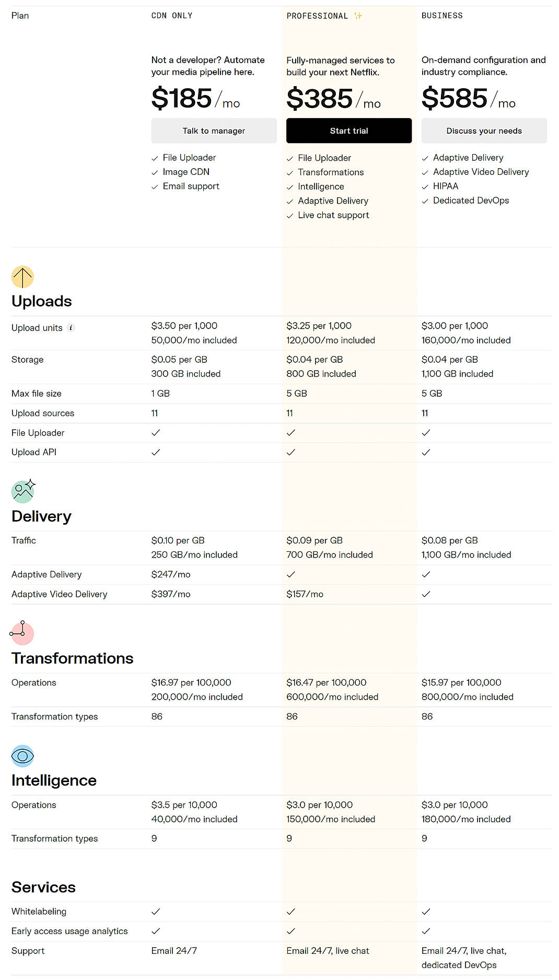The height and width of the screenshot is (980, 559).
Task: Select the BUSINESS plan column header
Action: 442,15
